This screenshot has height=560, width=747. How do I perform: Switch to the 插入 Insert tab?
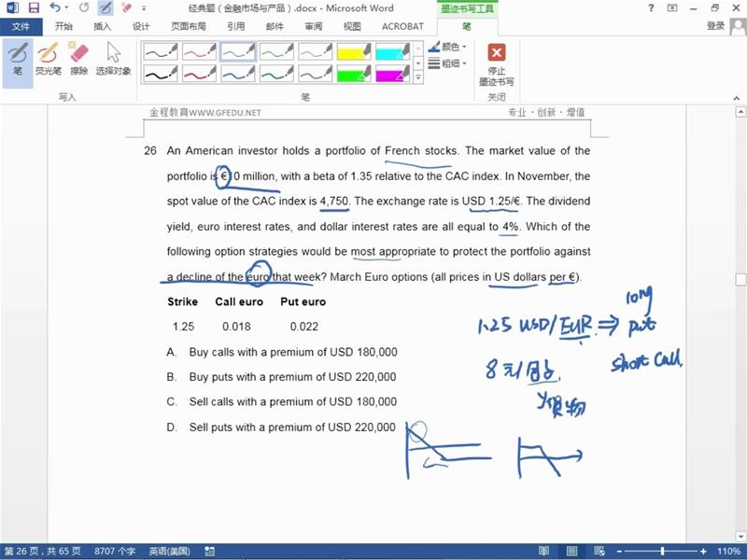click(102, 27)
